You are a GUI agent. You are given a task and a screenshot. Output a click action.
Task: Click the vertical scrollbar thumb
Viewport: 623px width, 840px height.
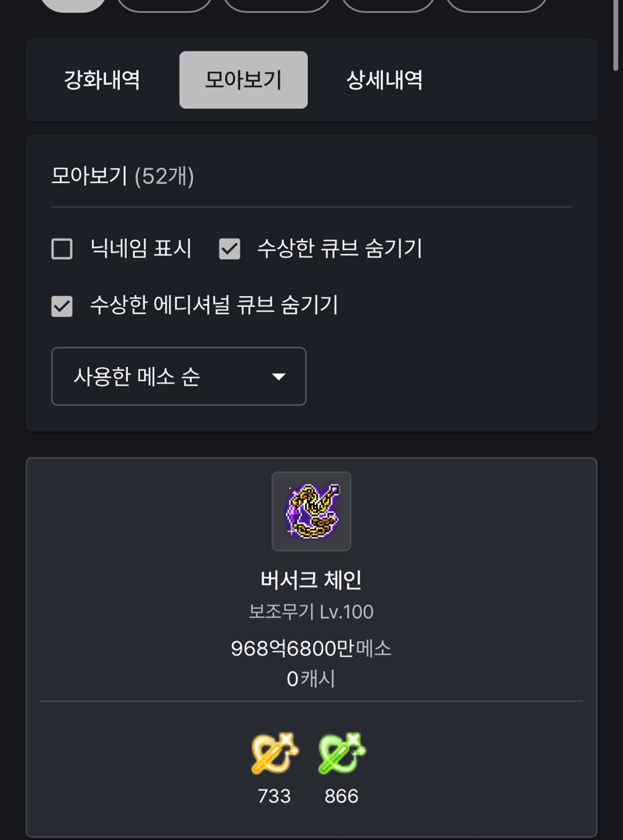[x=615, y=35]
